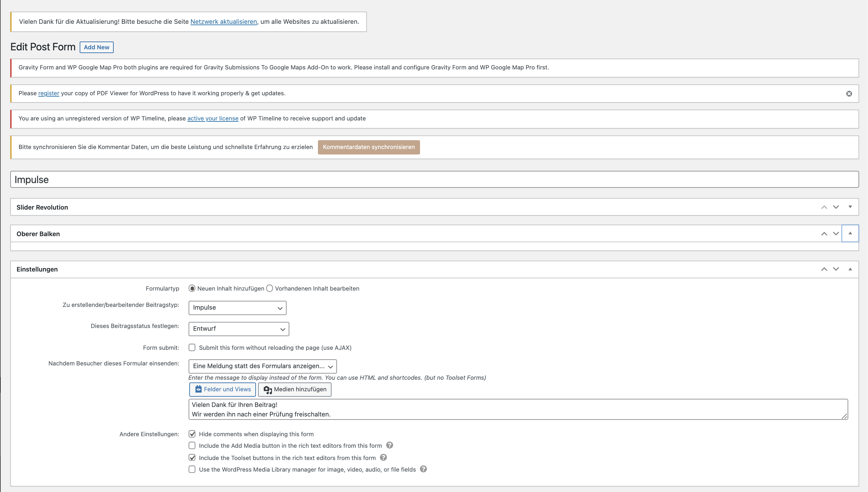Open the 'Netzwerk aktualisieren' link
Image resolution: width=868 pixels, height=492 pixels.
pyautogui.click(x=224, y=22)
